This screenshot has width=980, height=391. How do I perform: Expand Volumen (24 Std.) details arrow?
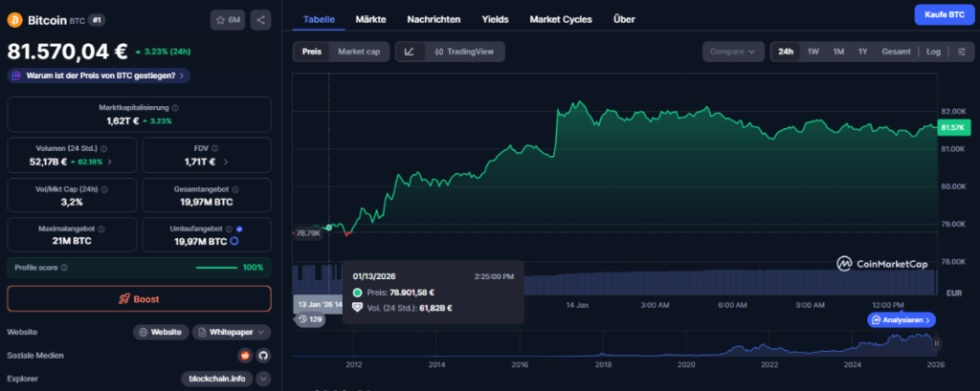[x=111, y=162]
